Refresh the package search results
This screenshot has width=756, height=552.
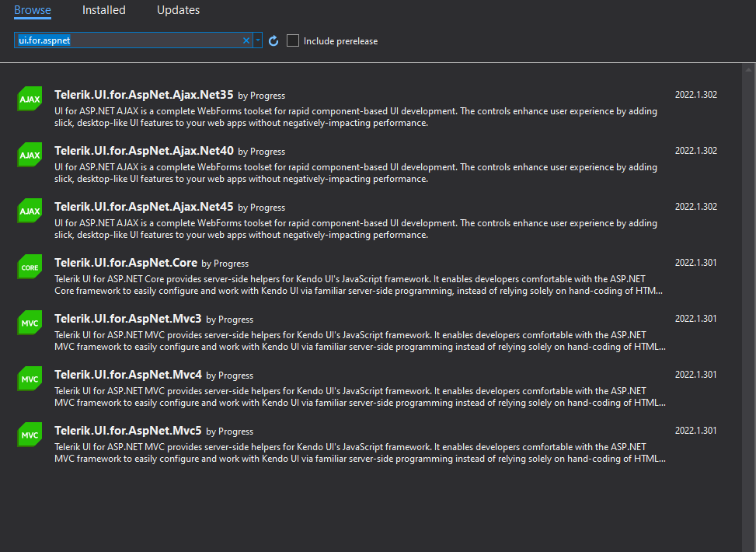click(273, 40)
